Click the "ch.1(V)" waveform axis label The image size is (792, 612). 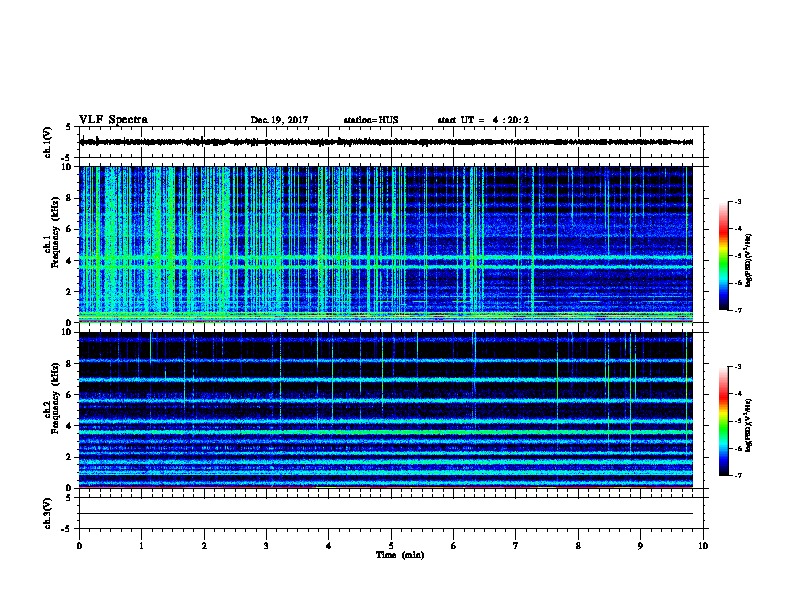click(48, 142)
